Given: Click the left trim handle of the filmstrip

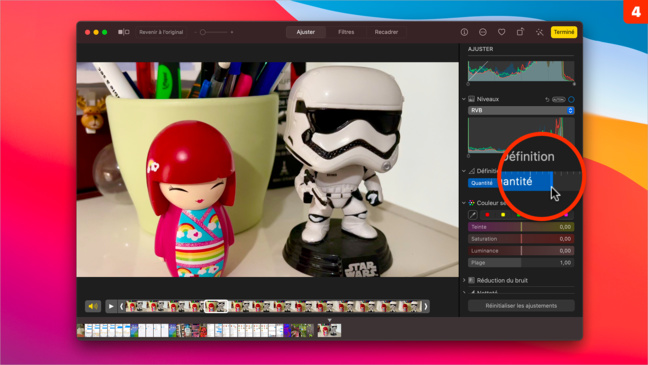Looking at the screenshot, I should point(122,306).
